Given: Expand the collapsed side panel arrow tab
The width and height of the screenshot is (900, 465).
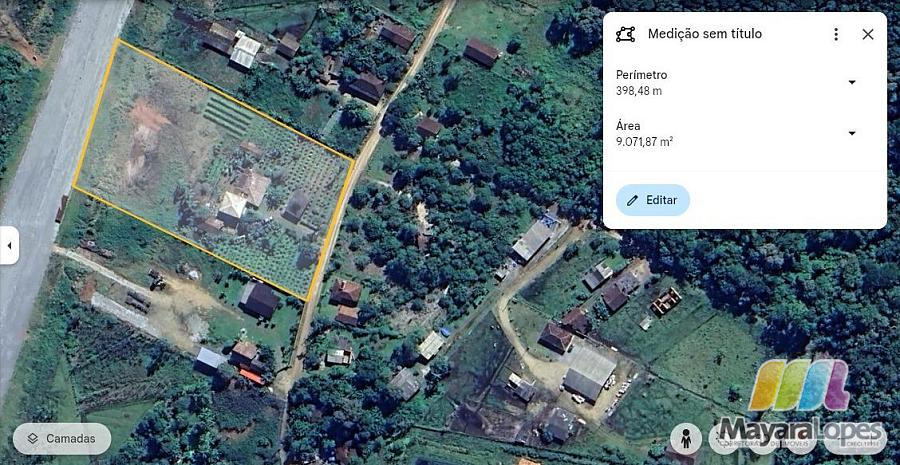Looking at the screenshot, I should pos(9,246).
